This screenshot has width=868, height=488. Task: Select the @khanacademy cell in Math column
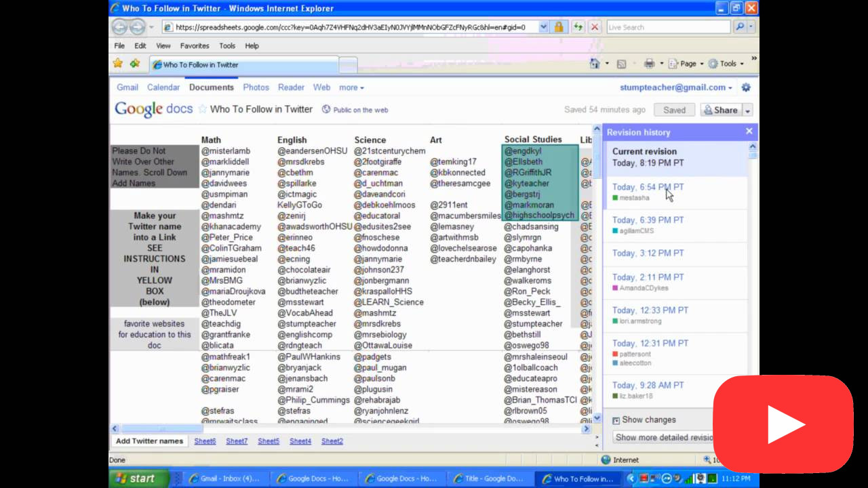(231, 226)
